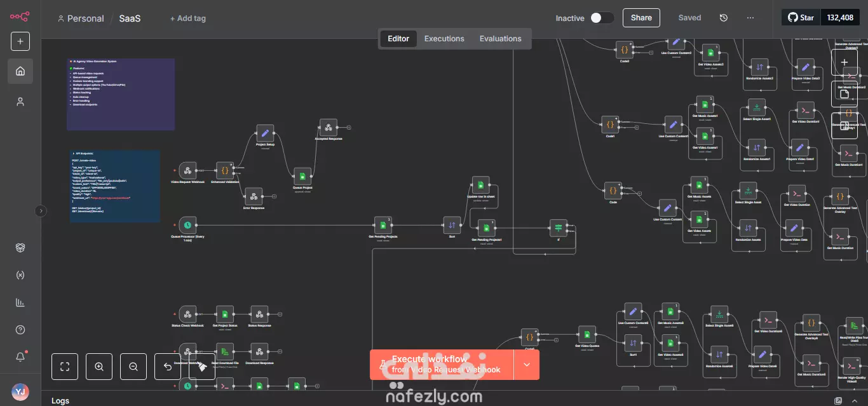Click the add node plus button on right

pos(844,62)
